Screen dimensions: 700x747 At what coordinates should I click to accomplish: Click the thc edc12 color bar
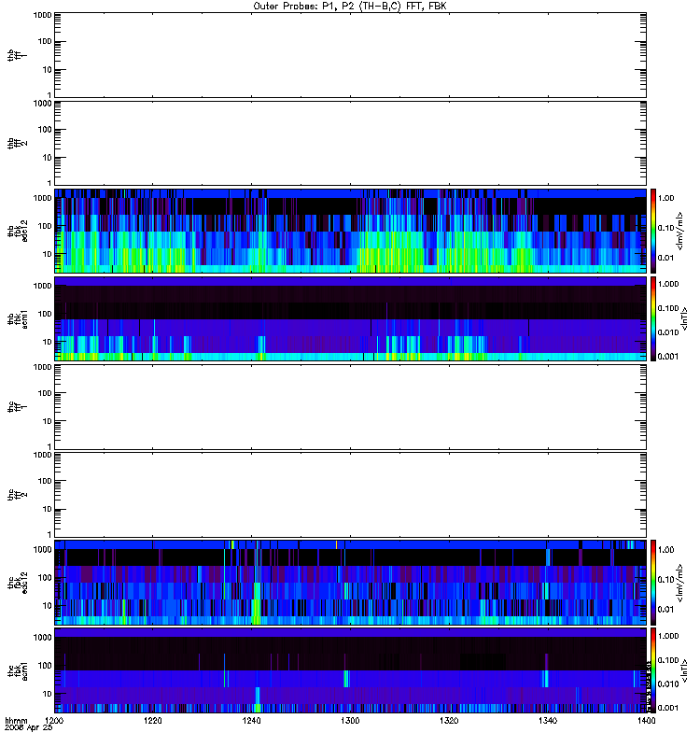pyautogui.click(x=653, y=583)
